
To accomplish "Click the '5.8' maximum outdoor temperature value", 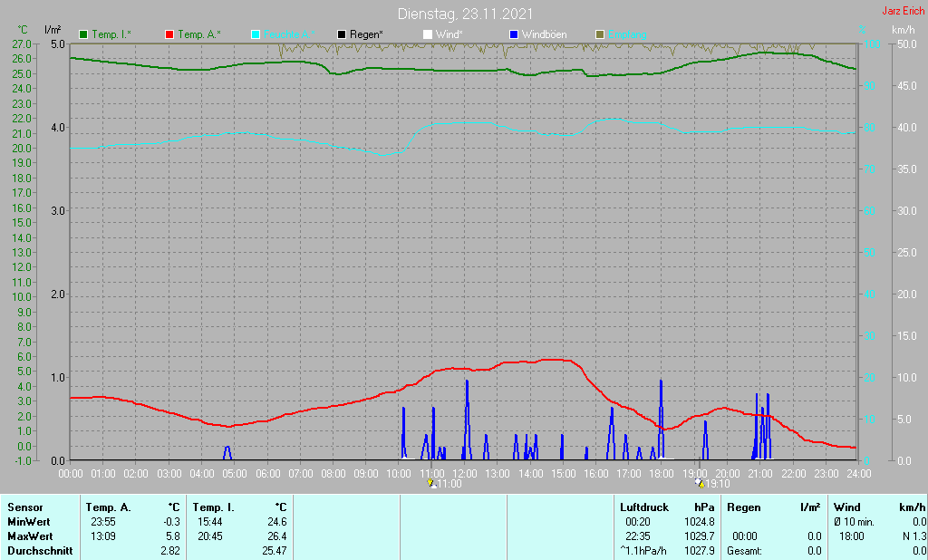I will [173, 536].
